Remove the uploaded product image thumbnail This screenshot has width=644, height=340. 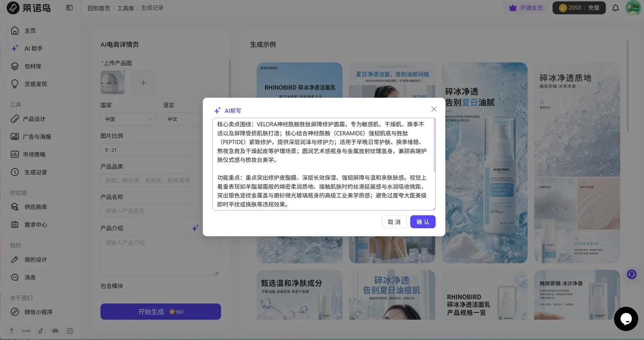[124, 72]
